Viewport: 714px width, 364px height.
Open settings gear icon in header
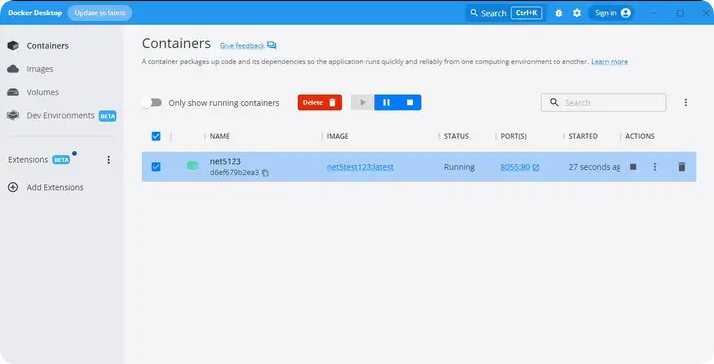point(577,13)
